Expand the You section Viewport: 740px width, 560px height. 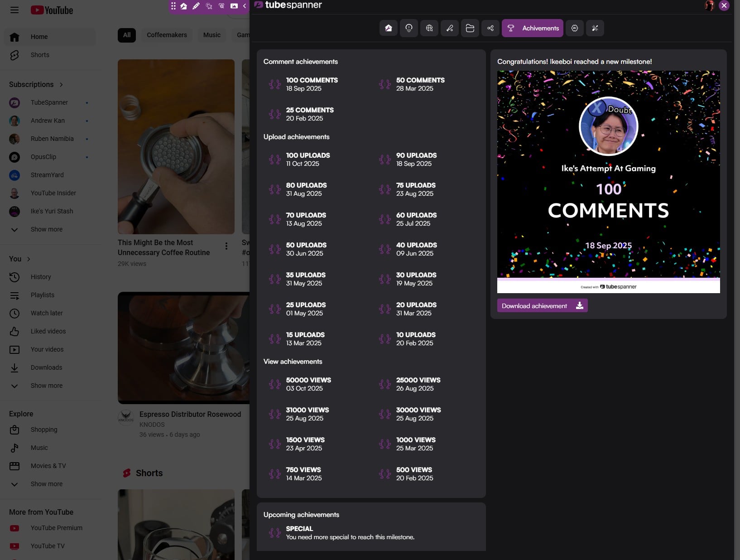coord(20,259)
